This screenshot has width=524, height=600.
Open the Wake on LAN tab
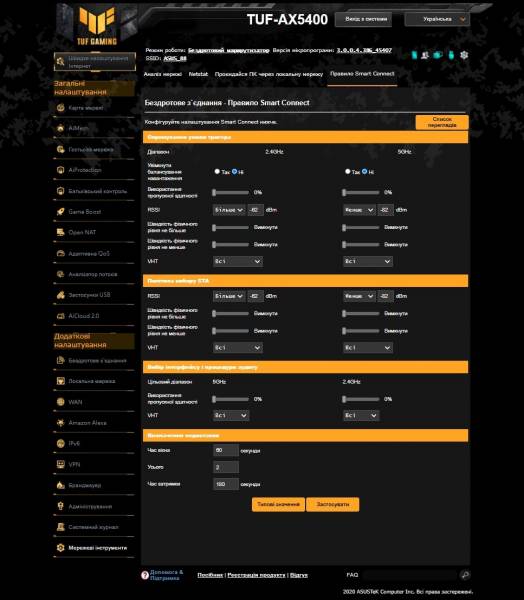pyautogui.click(x=269, y=74)
